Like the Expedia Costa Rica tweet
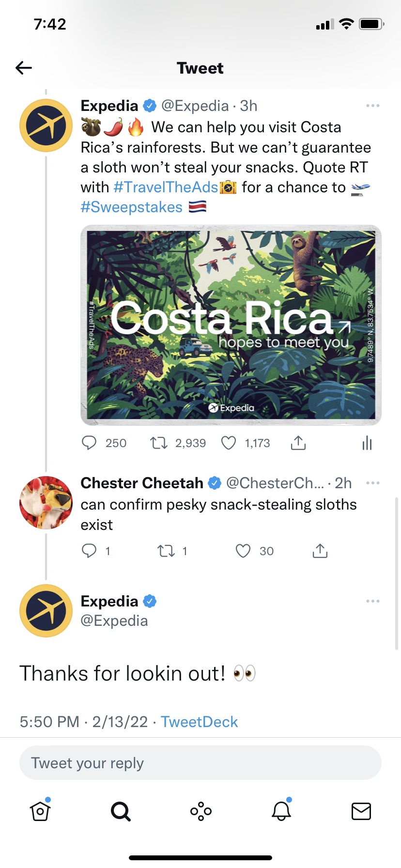 pos(229,443)
